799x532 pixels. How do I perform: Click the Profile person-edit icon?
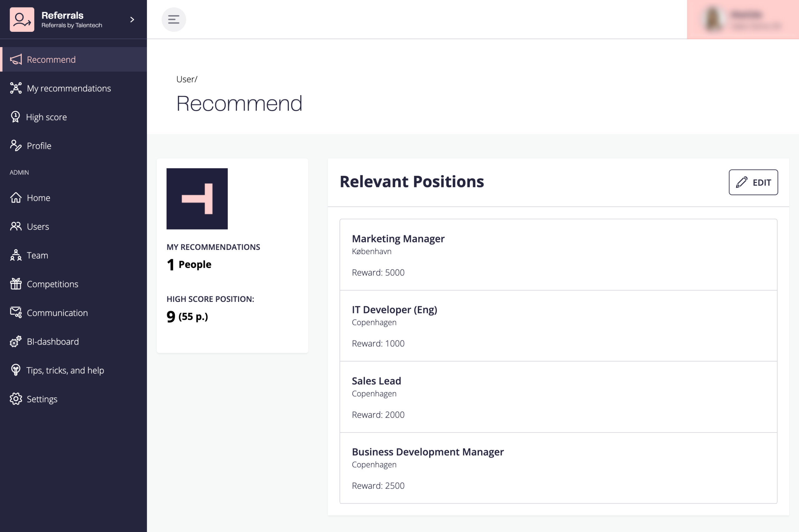16,146
